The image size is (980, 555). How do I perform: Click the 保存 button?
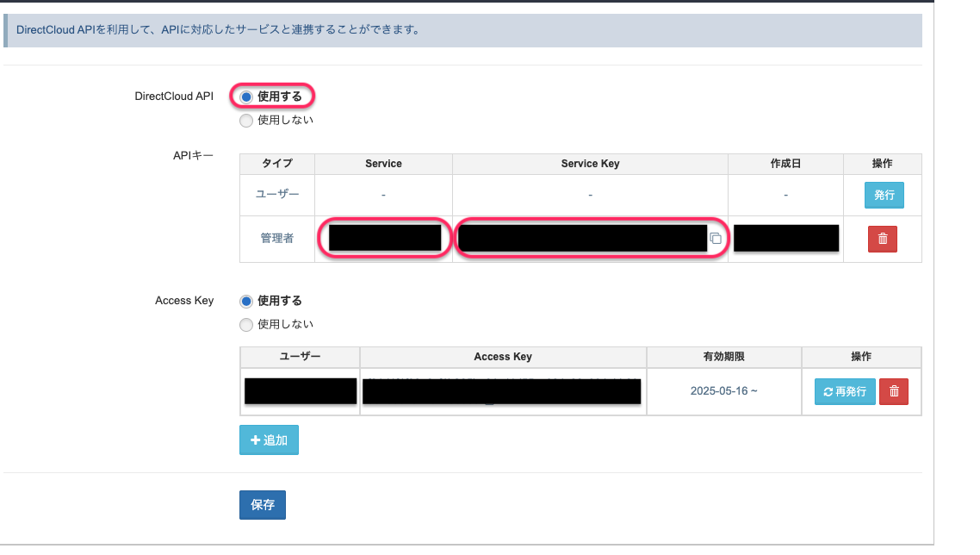point(263,505)
